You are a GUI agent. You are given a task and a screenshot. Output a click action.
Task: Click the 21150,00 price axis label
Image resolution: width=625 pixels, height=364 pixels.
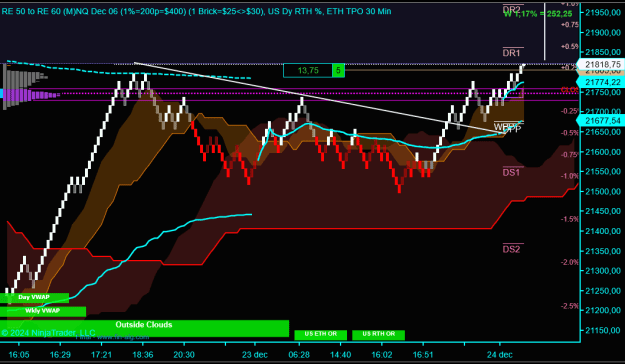[x=603, y=330]
